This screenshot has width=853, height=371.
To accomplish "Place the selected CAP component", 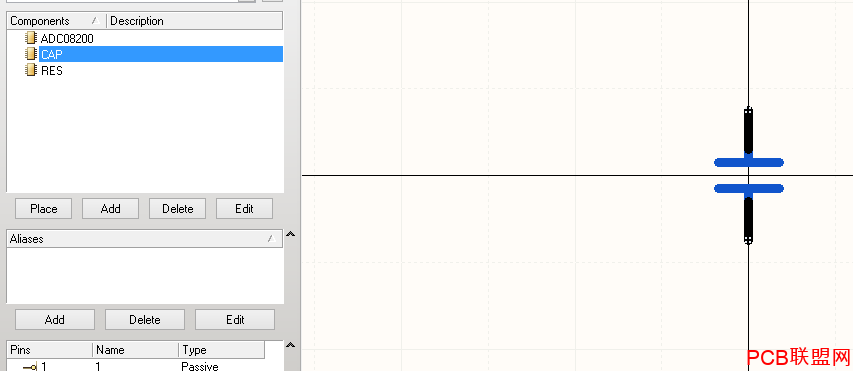I will tap(44, 209).
